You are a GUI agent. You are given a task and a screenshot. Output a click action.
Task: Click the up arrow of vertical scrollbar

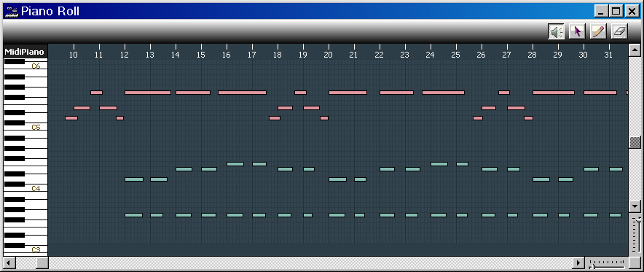pos(635,50)
